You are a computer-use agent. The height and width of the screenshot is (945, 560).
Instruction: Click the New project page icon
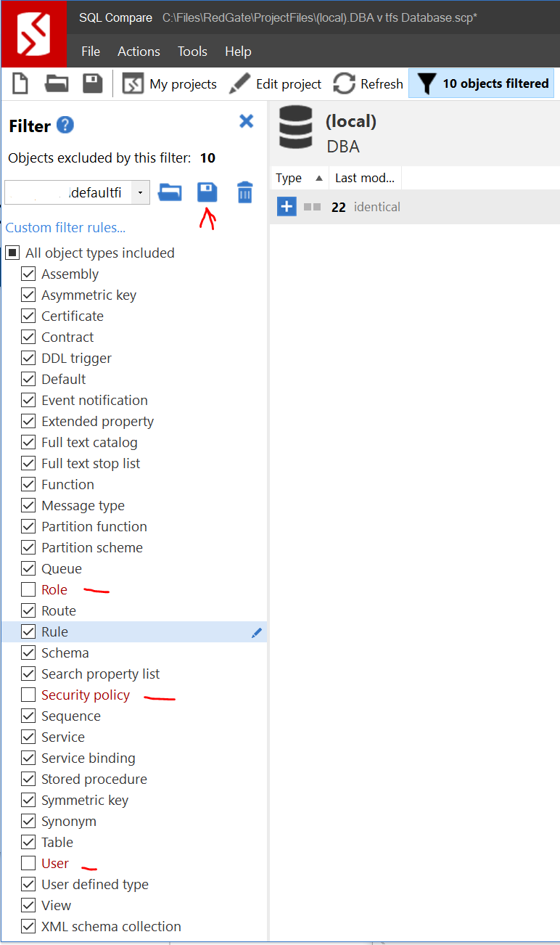[x=20, y=83]
